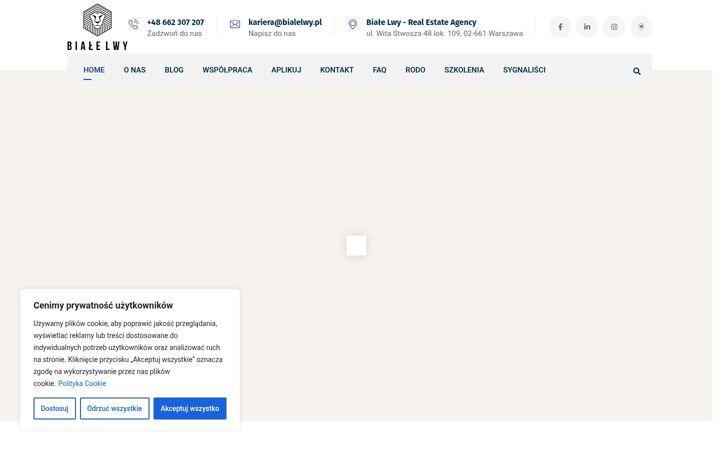Open the last round social icon
The height and width of the screenshot is (450, 720).
(641, 27)
